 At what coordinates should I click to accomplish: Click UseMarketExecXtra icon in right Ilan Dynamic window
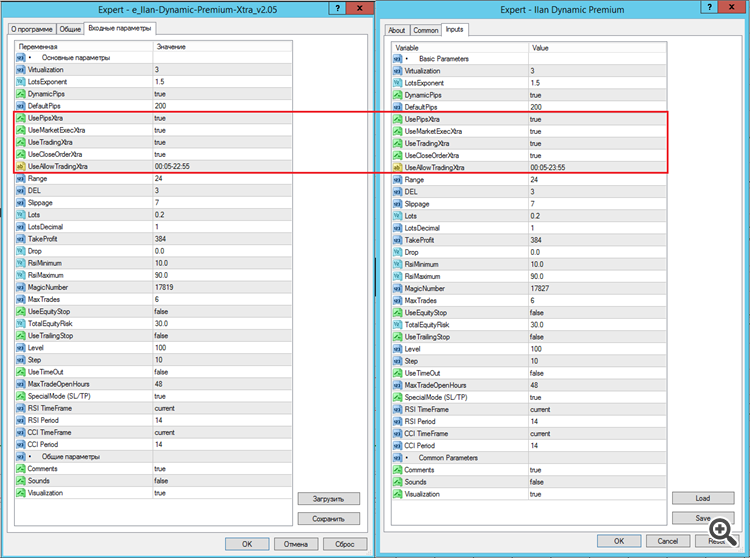tap(397, 131)
